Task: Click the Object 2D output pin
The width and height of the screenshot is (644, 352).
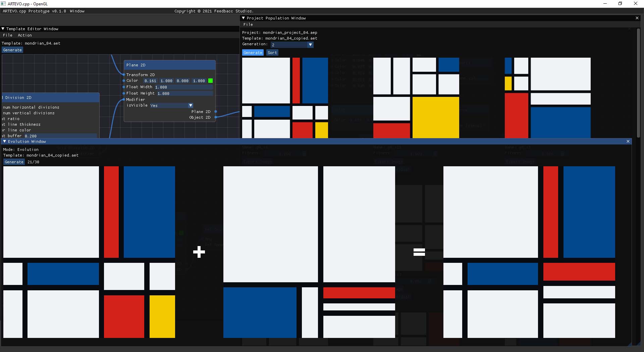Action: [216, 117]
